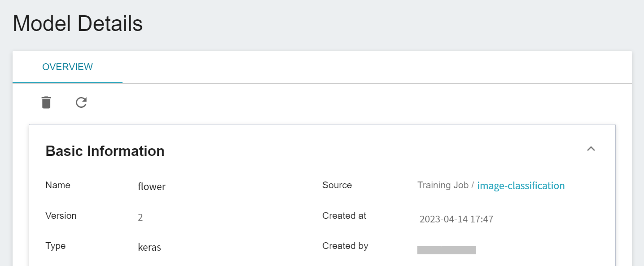644x266 pixels.
Task: Collapse the Basic Information section
Action: [591, 149]
